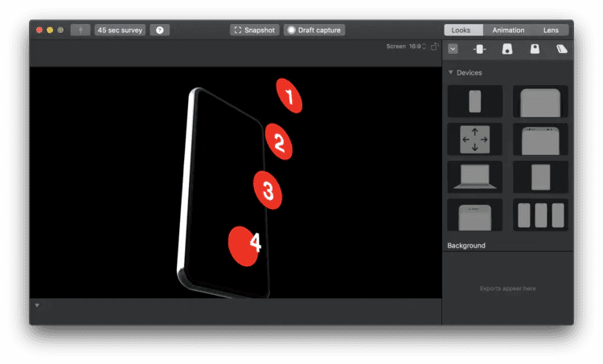
Task: Expand the bottom-left disclosure triangle
Action: [x=36, y=305]
